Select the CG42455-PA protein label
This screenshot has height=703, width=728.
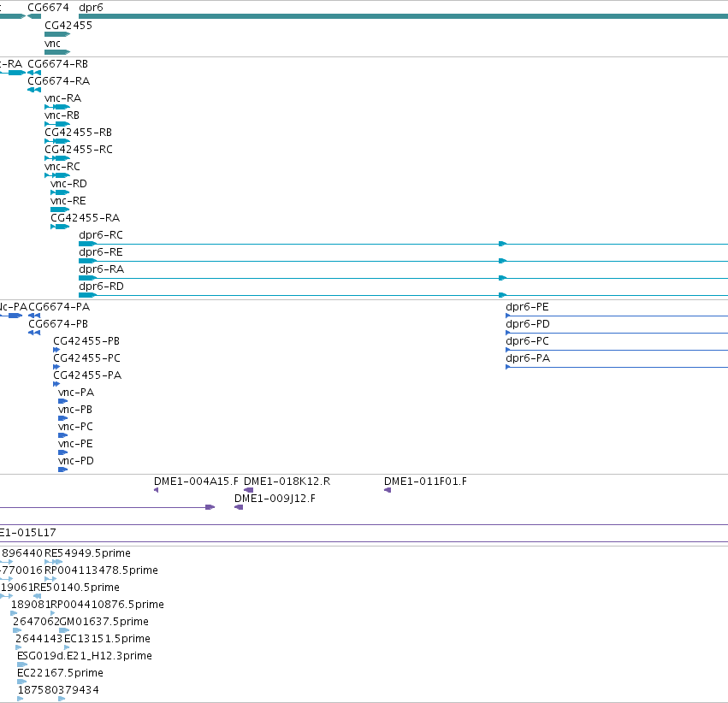[87, 375]
